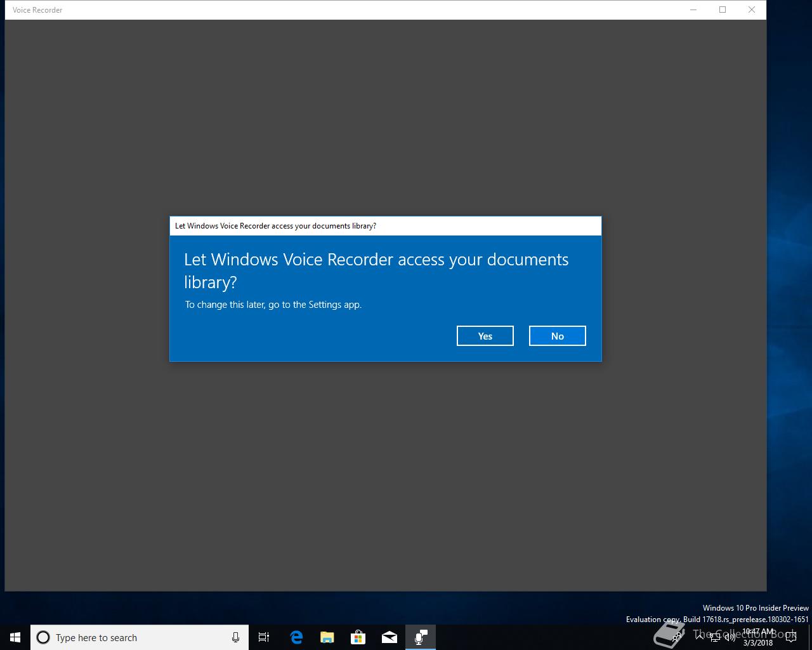Launch Microsoft Edge from the taskbar
Viewport: 812px width, 650px height.
point(296,637)
